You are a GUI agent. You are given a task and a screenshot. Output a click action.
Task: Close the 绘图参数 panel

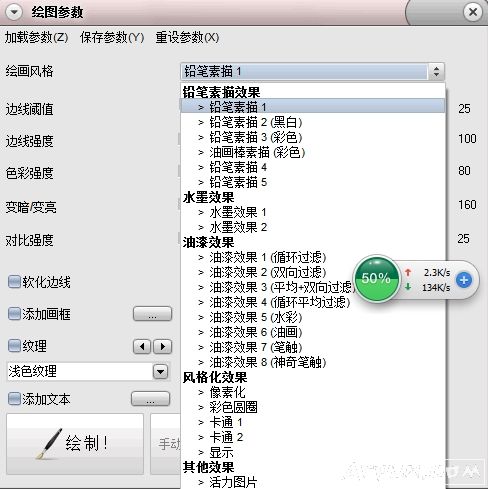[x=473, y=12]
